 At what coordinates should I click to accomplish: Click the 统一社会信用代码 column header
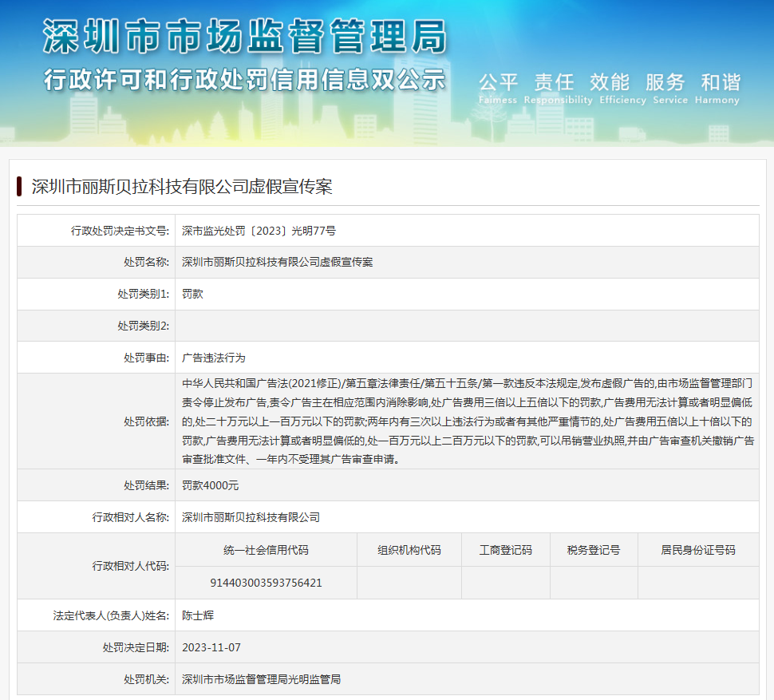pyautogui.click(x=266, y=550)
